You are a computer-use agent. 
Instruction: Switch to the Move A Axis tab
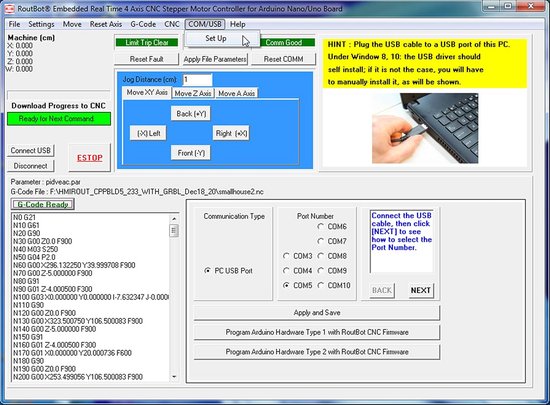[237, 93]
